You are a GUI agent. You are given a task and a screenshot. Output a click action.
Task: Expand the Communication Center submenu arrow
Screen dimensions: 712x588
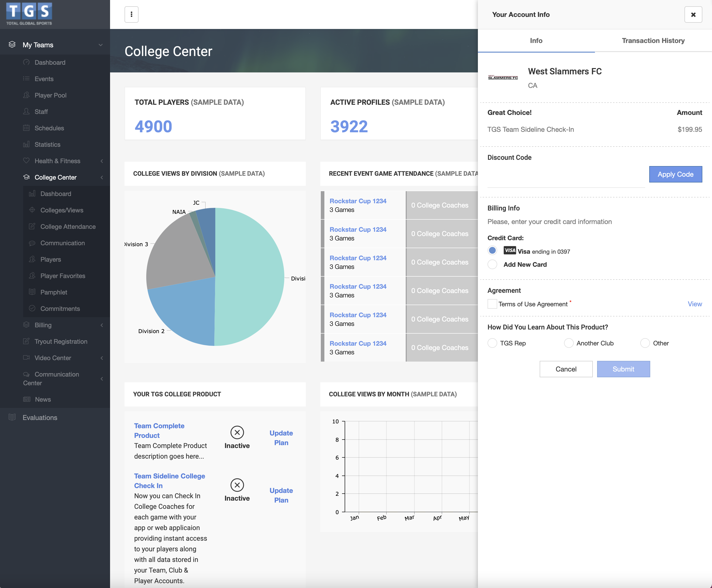[x=102, y=379]
